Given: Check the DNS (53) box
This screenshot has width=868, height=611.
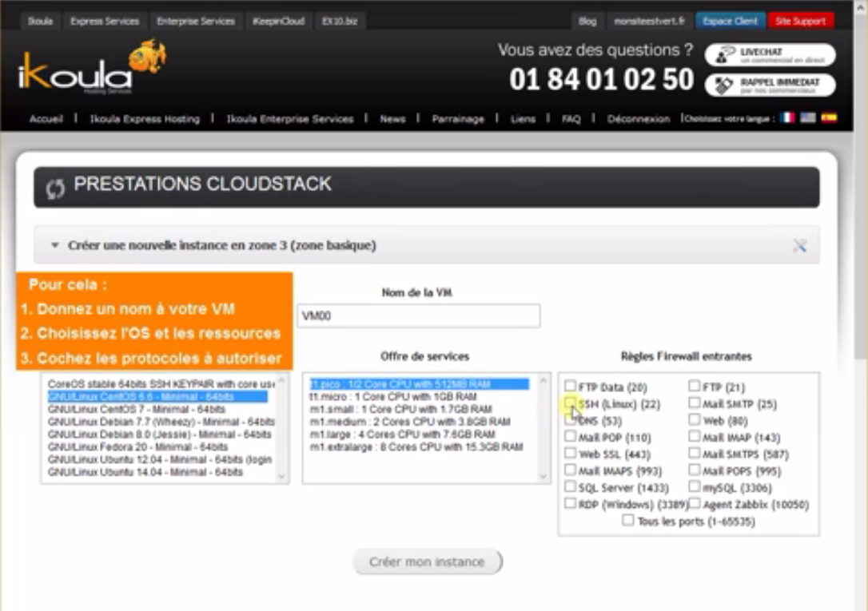Looking at the screenshot, I should tap(570, 419).
